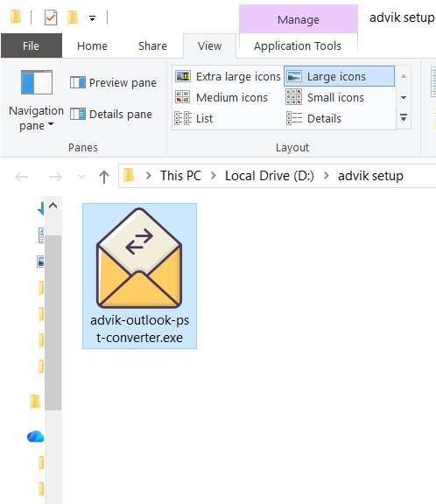
Task: Go up one folder level
Action: coord(104,177)
